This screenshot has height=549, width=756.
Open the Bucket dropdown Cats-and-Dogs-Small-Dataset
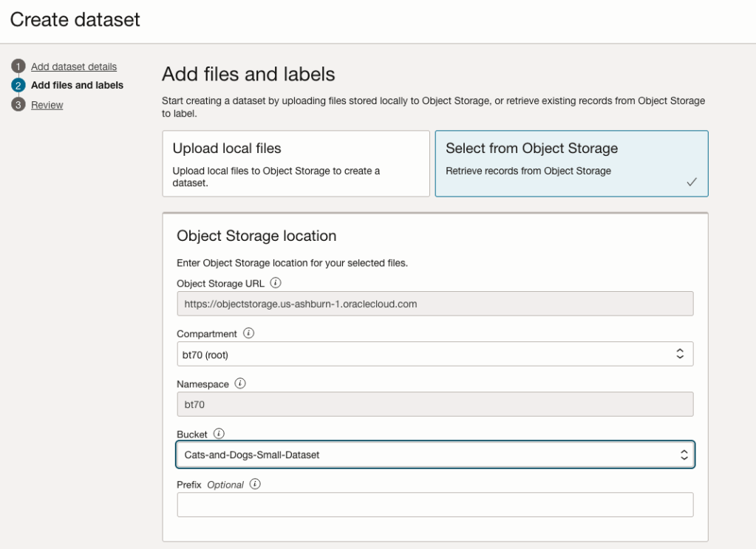[x=435, y=455]
